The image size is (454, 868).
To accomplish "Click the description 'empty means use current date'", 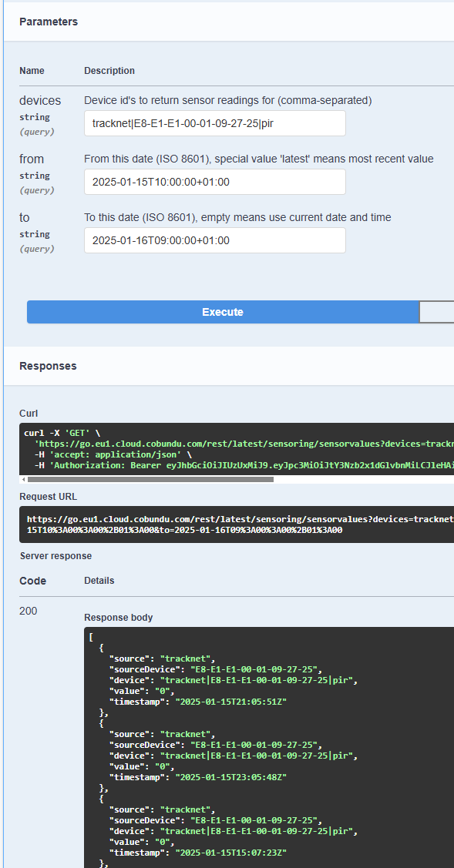I will click(x=237, y=217).
